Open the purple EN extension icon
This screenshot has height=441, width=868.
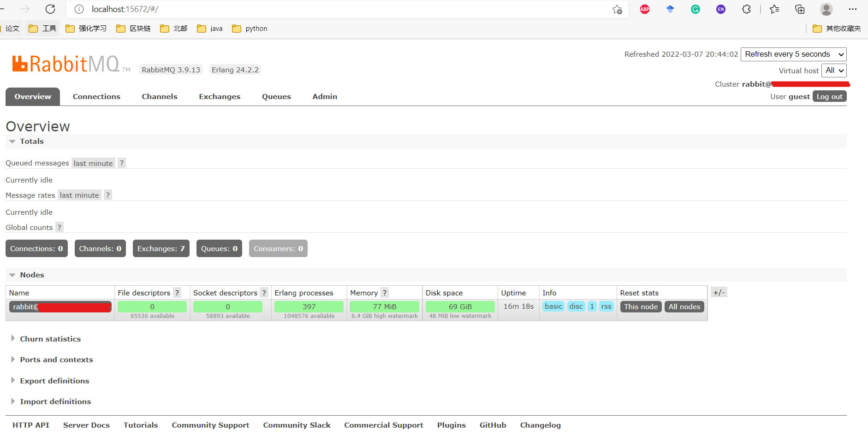(x=721, y=9)
